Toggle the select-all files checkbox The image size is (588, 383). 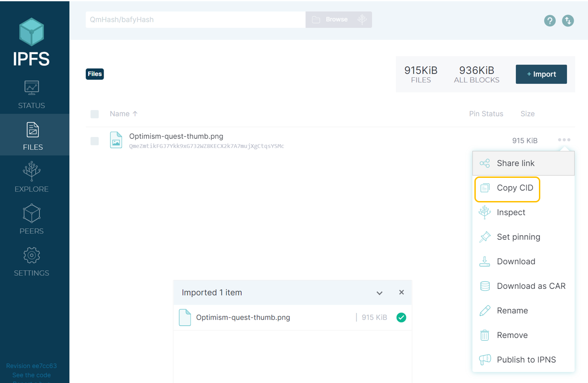pyautogui.click(x=95, y=114)
